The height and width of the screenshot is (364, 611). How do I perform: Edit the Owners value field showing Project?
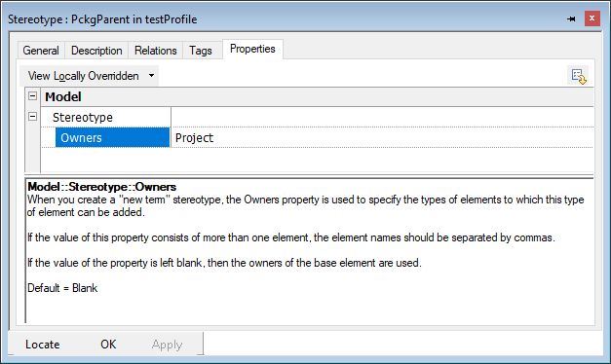click(382, 137)
